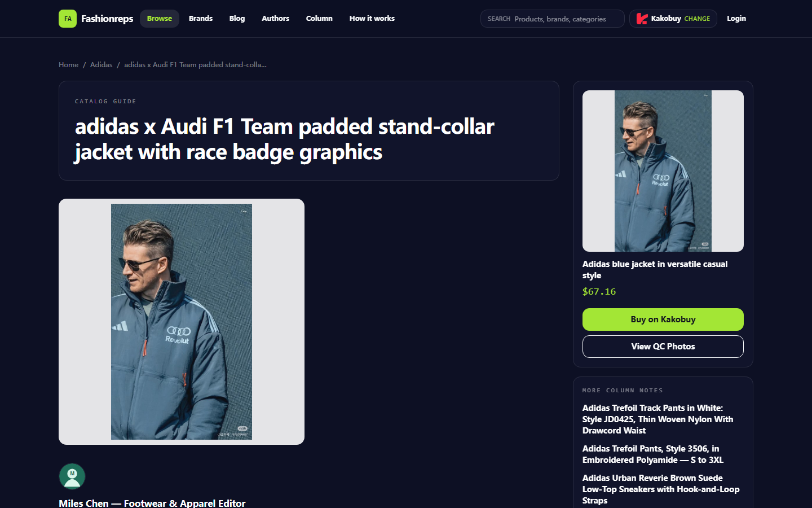
Task: Click the $67.16 price text
Action: [599, 292]
